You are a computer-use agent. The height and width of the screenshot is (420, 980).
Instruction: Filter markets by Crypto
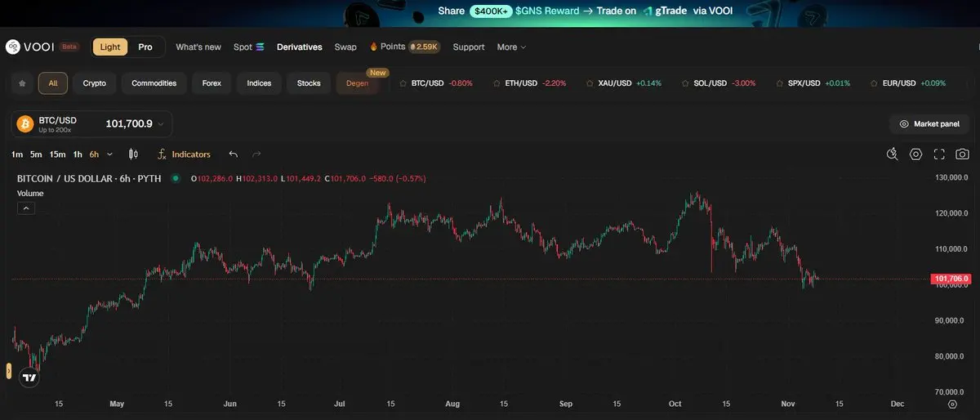(95, 83)
